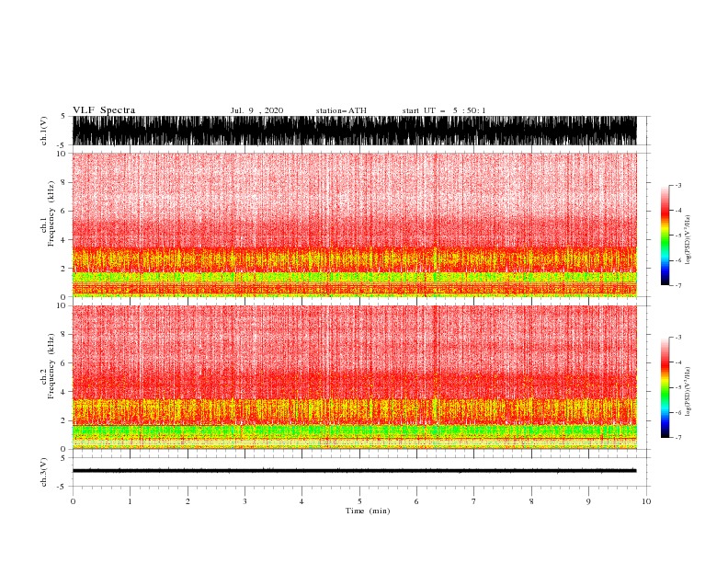728x563 pixels.
Task: Click the time axis tick label "5" below "Time (min)" axis
Action: [x=359, y=501]
